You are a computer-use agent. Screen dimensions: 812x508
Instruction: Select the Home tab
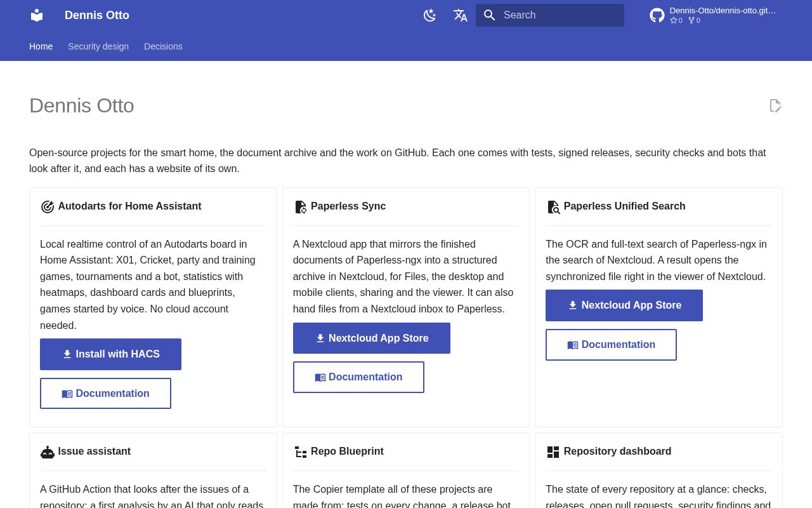[x=41, y=46]
